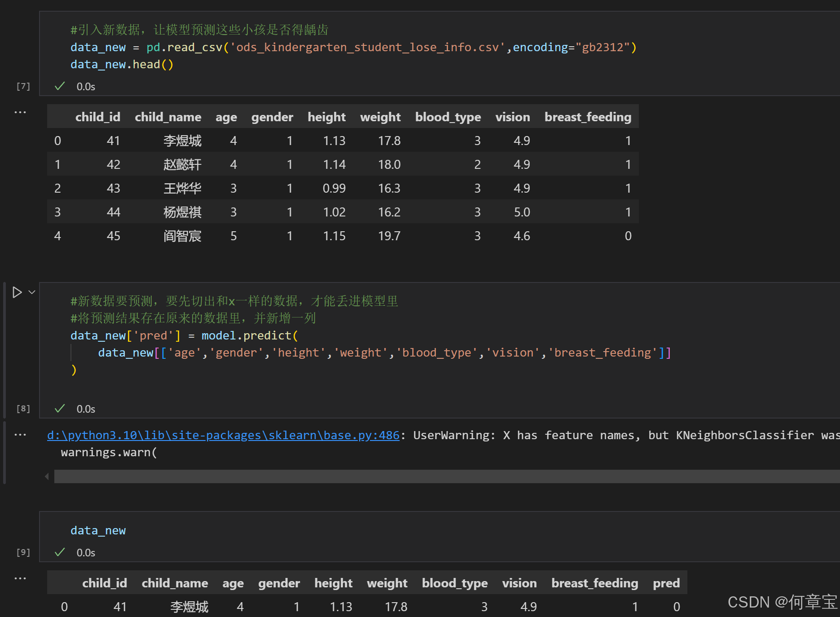Open output menu dots for cell 9
This screenshot has height=617, width=840.
20,578
